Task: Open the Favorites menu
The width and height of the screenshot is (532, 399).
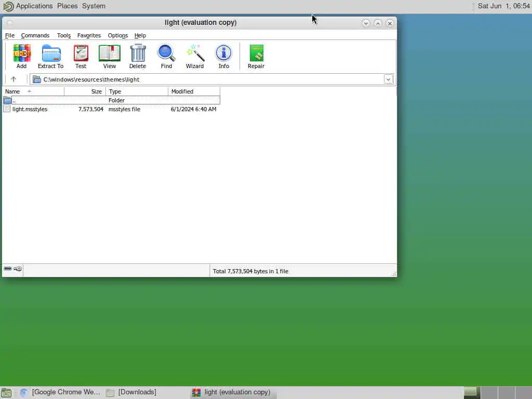Action: click(x=89, y=35)
